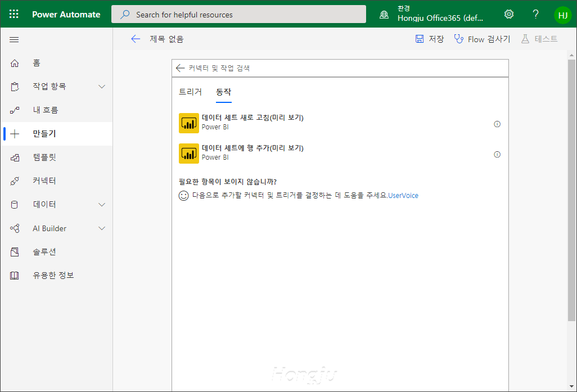Click Power BI icon for 새로 고침 action
Screen dimensions: 577x392
point(189,123)
